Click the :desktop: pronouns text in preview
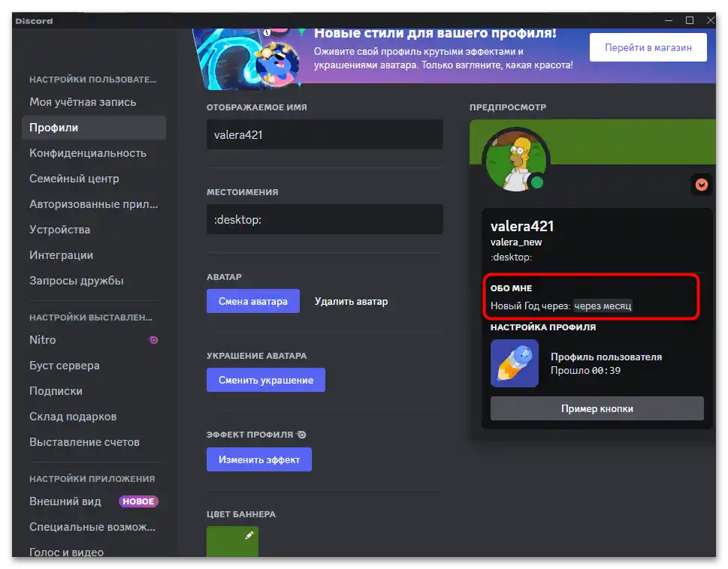 [x=511, y=257]
